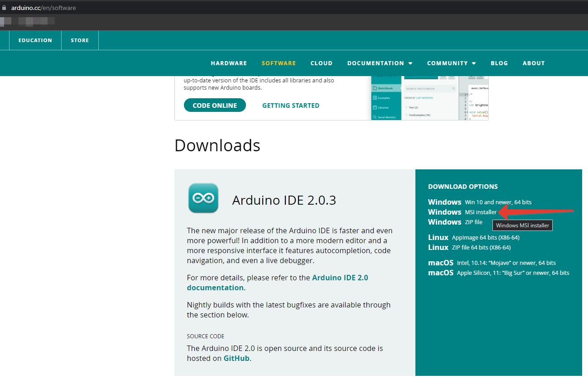588x384 pixels.
Task: Click the Downloads heading text
Action: click(x=217, y=145)
